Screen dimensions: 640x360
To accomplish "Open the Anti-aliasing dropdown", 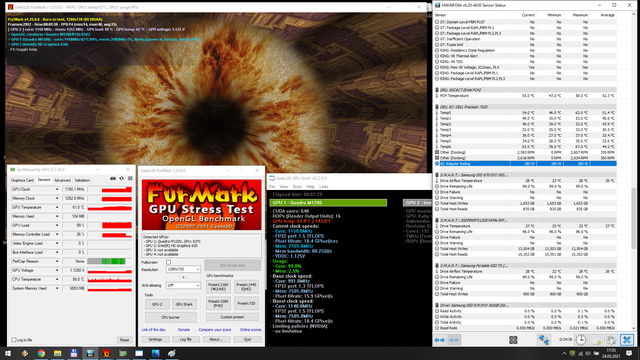I will [183, 285].
